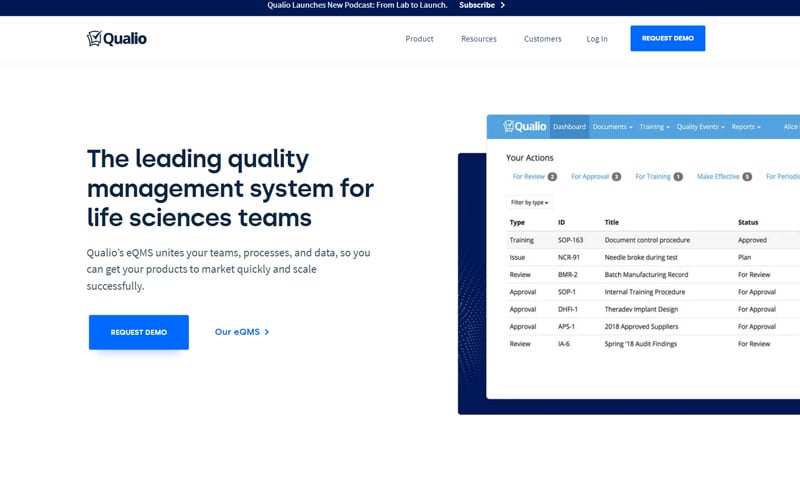This screenshot has width=800, height=500.
Task: Click the Status column header
Action: pyautogui.click(x=748, y=222)
